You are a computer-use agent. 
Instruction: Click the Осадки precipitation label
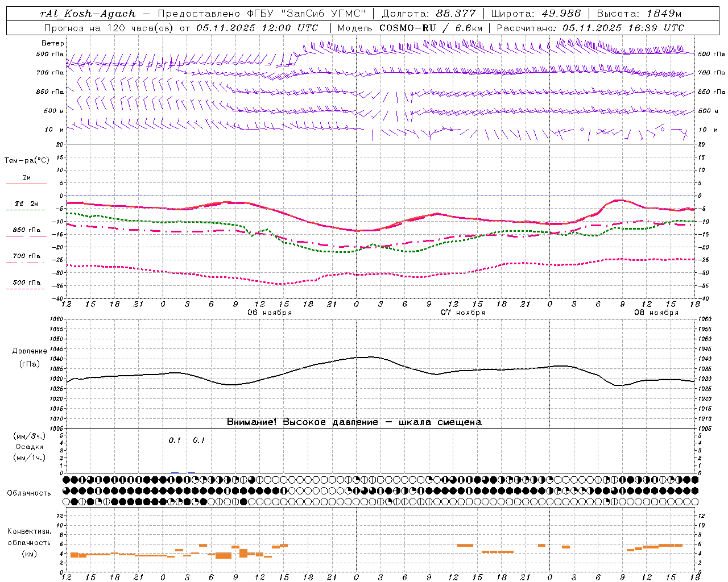(x=29, y=447)
